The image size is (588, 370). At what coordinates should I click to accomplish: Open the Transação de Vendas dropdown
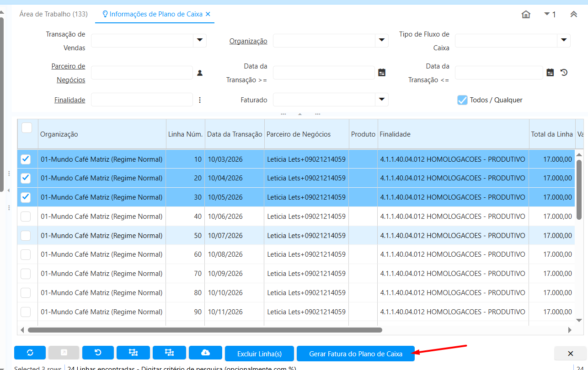point(200,41)
